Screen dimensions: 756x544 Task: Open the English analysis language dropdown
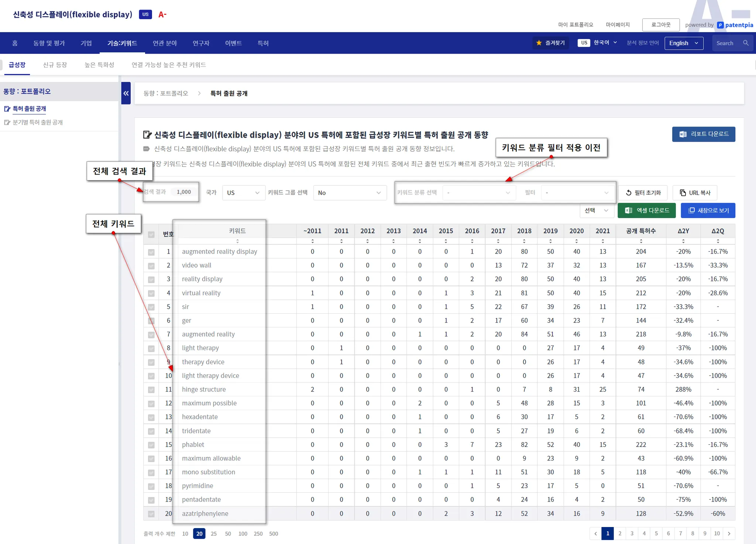(x=683, y=43)
